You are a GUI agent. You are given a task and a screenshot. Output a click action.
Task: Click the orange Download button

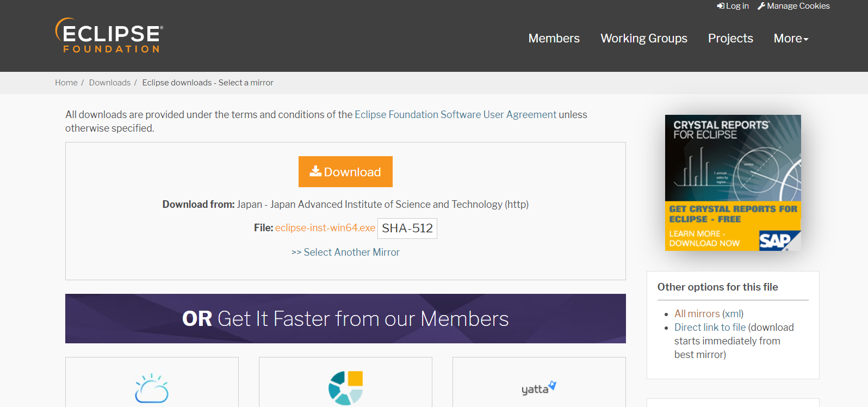click(x=345, y=172)
